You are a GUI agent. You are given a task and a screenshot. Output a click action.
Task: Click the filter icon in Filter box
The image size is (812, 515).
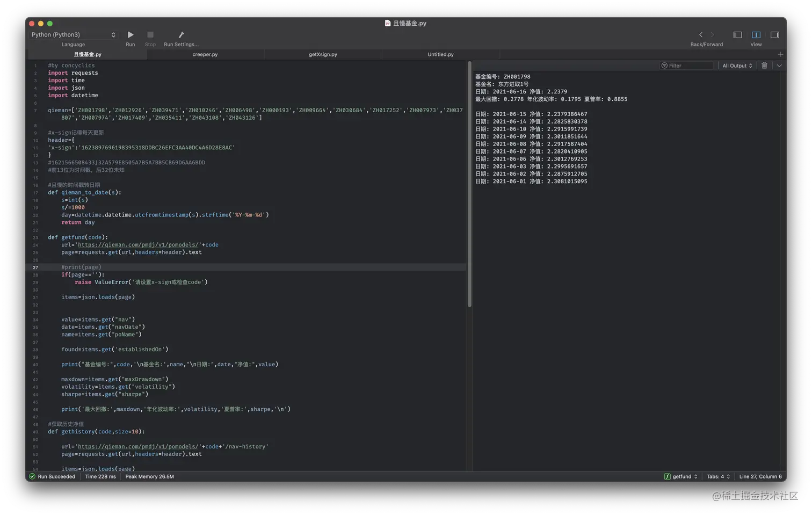point(664,66)
